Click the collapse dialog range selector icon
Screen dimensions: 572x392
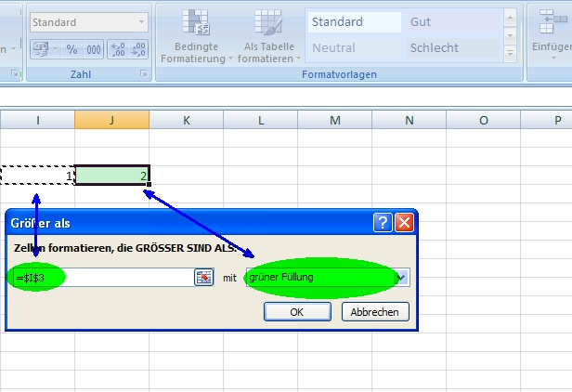(x=204, y=278)
